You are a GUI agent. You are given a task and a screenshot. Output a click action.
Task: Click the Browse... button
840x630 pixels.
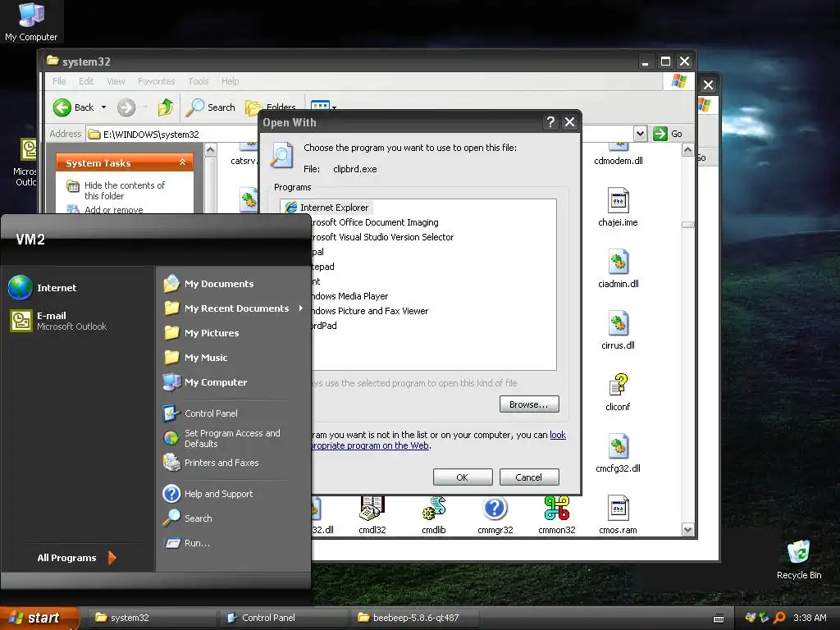(x=529, y=404)
